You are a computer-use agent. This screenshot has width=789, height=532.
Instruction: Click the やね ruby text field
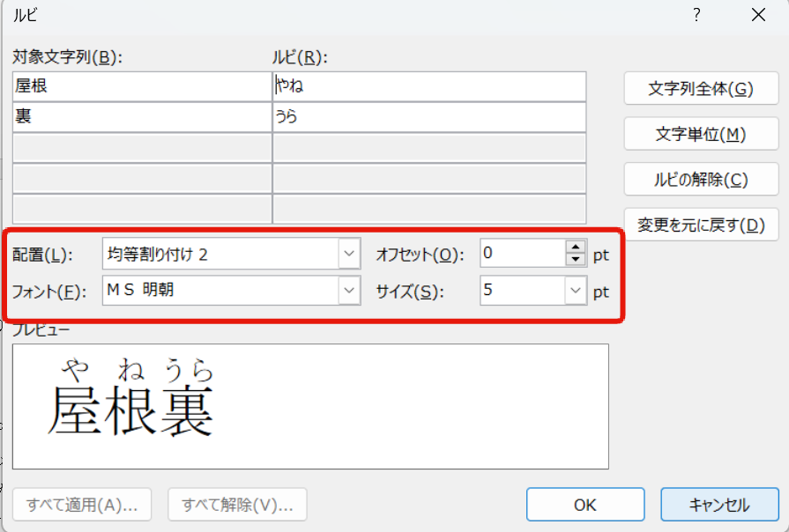(429, 86)
